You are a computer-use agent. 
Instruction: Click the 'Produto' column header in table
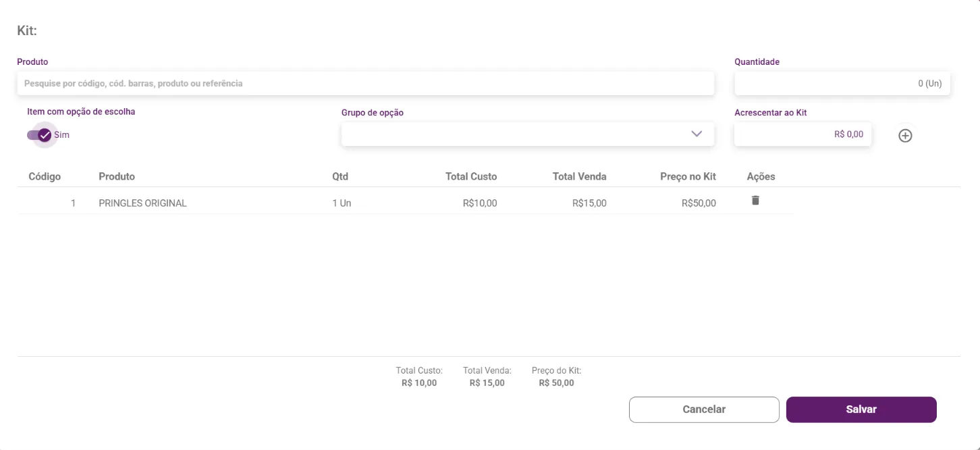click(x=117, y=176)
